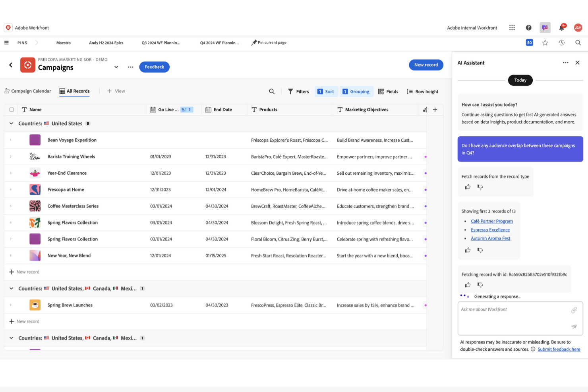
Task: Send the AI Assistant message
Action: [574, 326]
